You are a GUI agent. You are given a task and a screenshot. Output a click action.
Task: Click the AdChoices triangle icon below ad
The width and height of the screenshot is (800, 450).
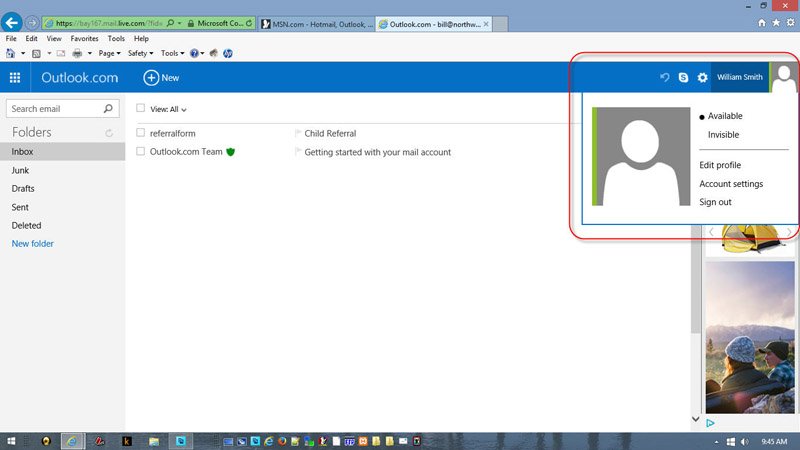pyautogui.click(x=710, y=423)
